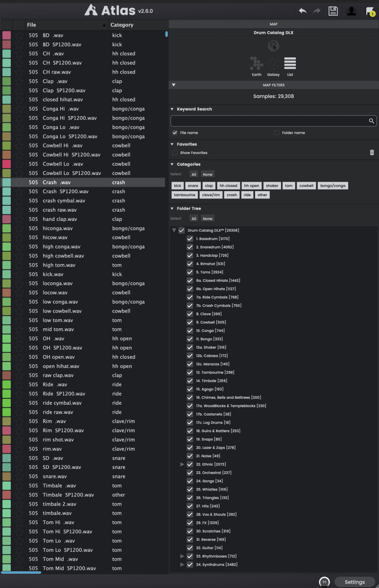The height and width of the screenshot is (588, 379).
Task: Star the 505 Tom Hi .wav row
Action: tap(19, 522)
